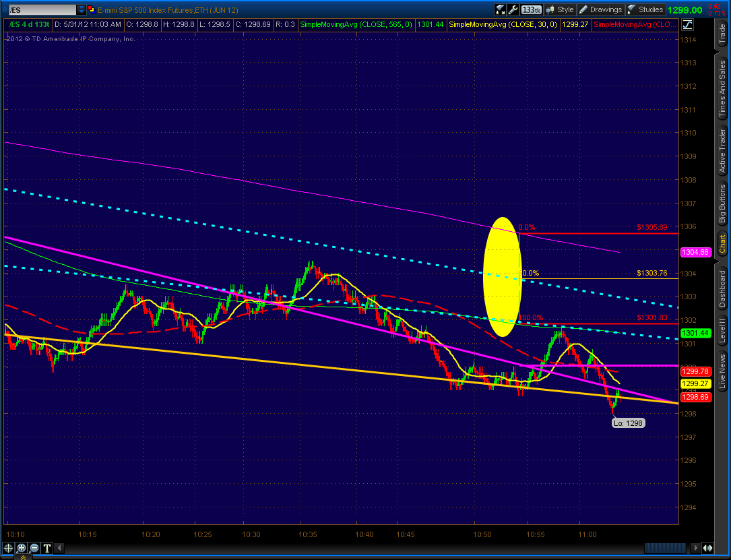Click the 10:35 time axis label

click(308, 534)
